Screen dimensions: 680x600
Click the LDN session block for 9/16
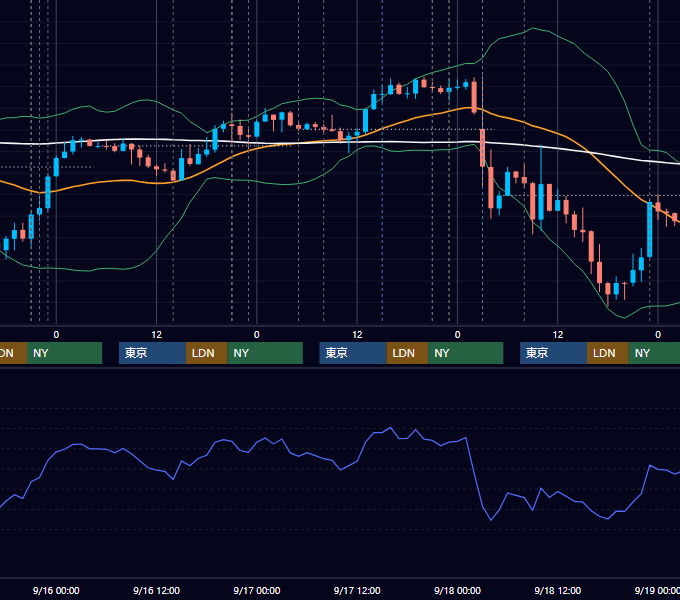tap(206, 353)
